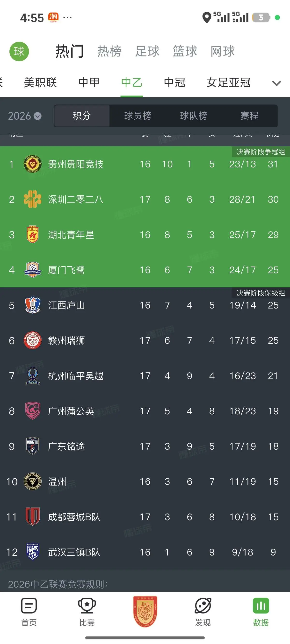Expand the league list chevron arrow
This screenshot has width=290, height=644.
click(x=276, y=83)
